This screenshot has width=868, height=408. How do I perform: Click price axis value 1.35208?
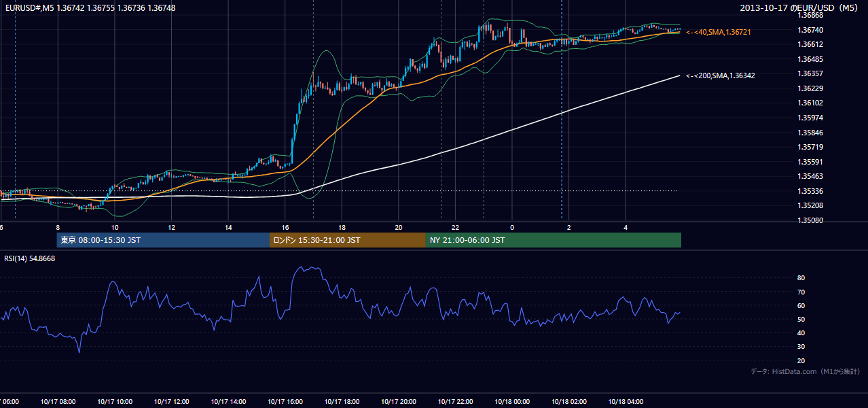pyautogui.click(x=810, y=205)
